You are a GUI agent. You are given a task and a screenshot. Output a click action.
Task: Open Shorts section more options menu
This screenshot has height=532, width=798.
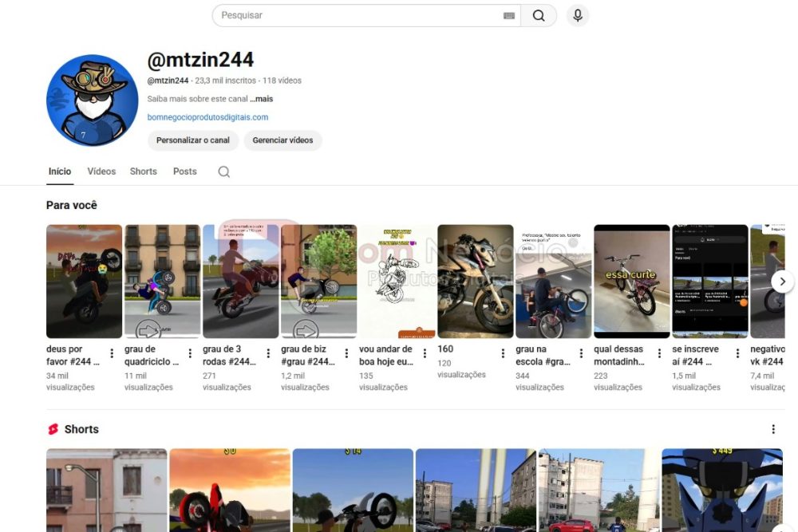coord(772,429)
